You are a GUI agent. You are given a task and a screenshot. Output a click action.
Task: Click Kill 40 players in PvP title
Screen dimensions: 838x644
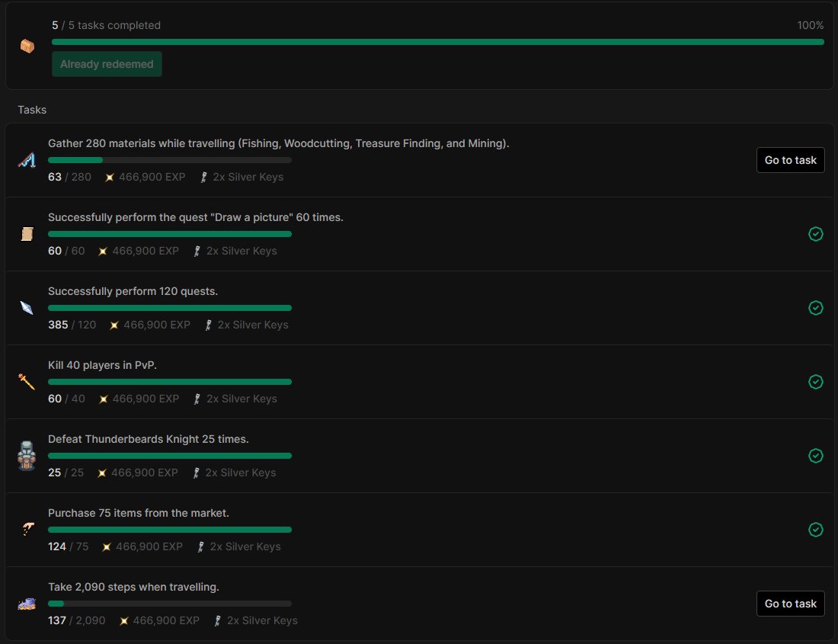pyautogui.click(x=102, y=365)
